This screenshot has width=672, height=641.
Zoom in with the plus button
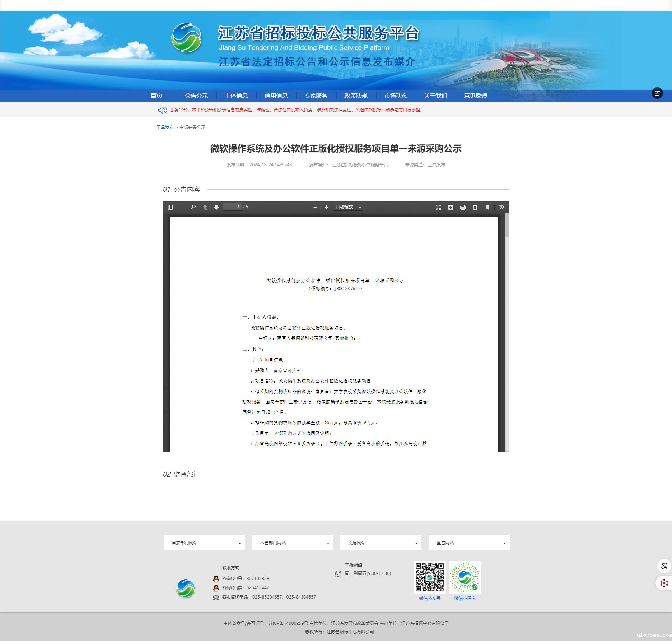click(326, 207)
